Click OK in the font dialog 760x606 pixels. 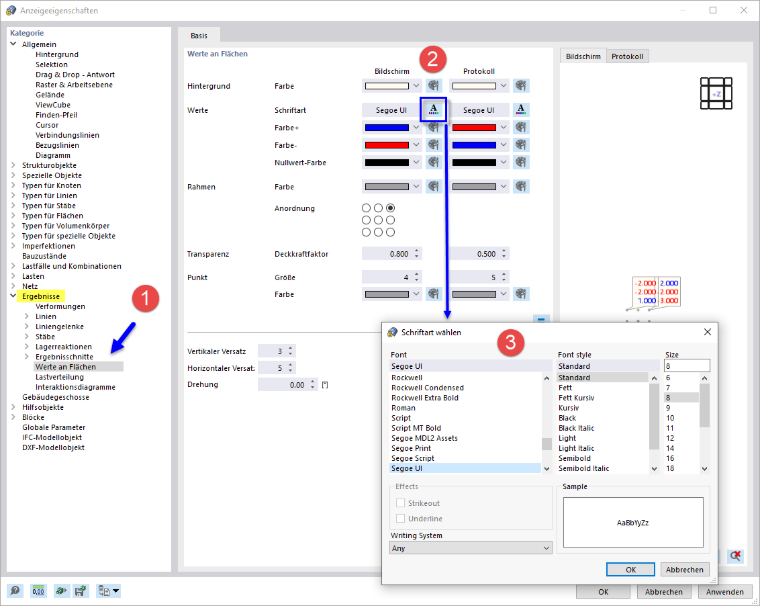630,569
